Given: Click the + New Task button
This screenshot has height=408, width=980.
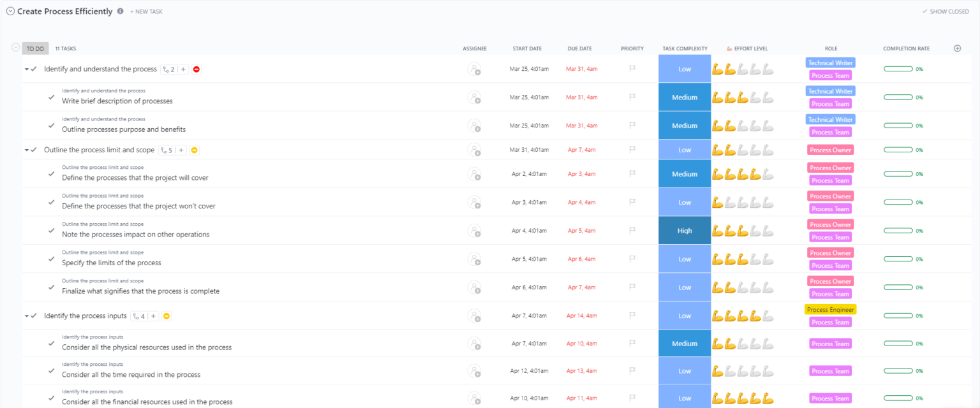Looking at the screenshot, I should click(x=146, y=11).
